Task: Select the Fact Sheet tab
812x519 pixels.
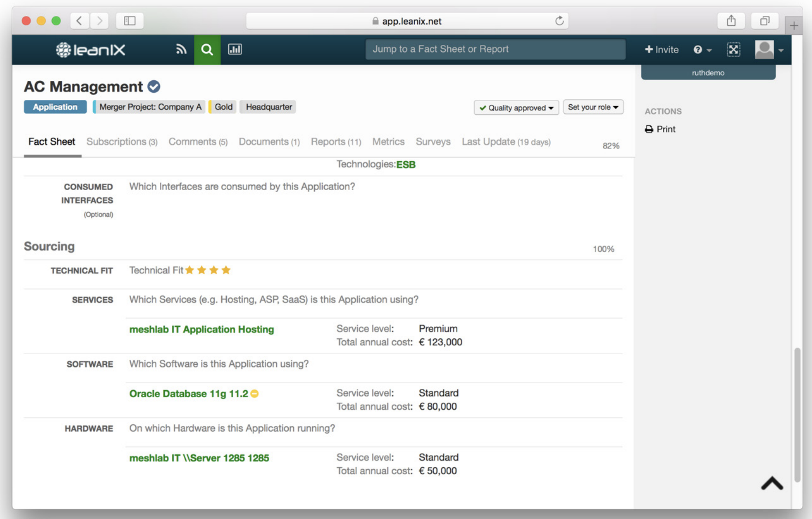Action: 52,142
